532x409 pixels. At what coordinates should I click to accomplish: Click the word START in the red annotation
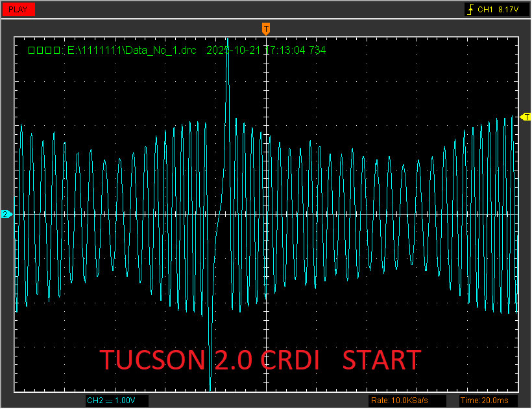pos(381,360)
